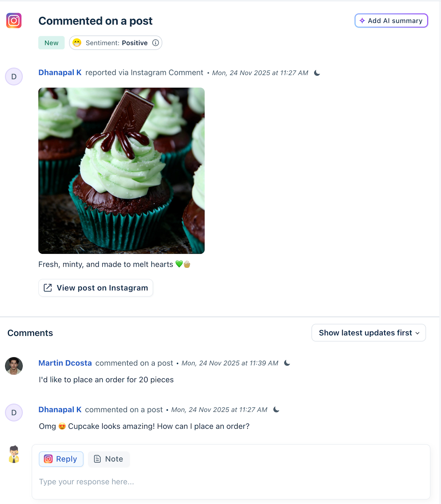Click the Instagram logo beside the ticket title
The image size is (441, 504).
pos(14,20)
